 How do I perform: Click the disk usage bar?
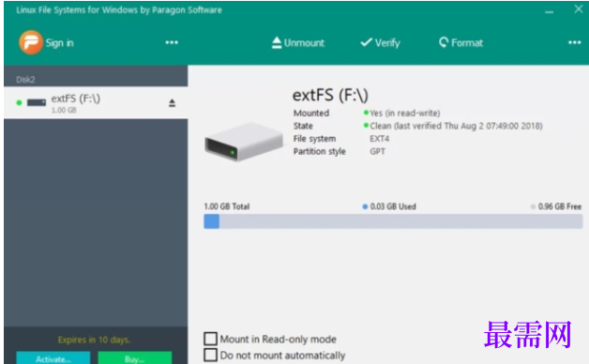tap(393, 221)
